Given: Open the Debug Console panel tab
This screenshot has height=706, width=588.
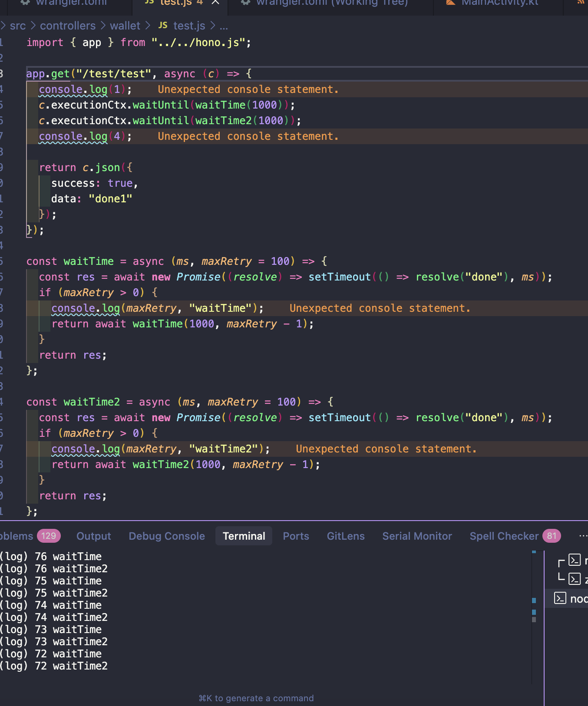Looking at the screenshot, I should (167, 536).
